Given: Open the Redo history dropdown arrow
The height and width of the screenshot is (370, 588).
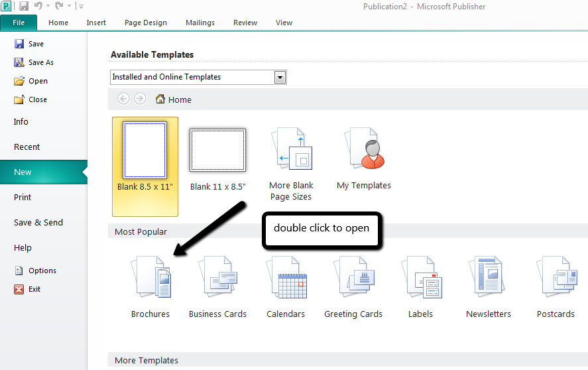Looking at the screenshot, I should pyautogui.click(x=69, y=6).
